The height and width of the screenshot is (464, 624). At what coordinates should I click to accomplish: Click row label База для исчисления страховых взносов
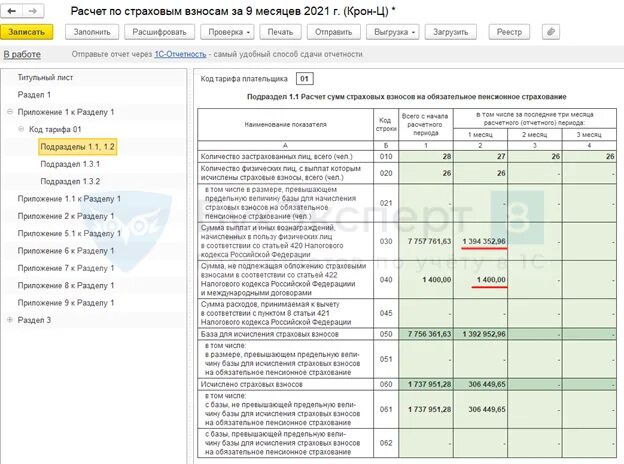[269, 334]
